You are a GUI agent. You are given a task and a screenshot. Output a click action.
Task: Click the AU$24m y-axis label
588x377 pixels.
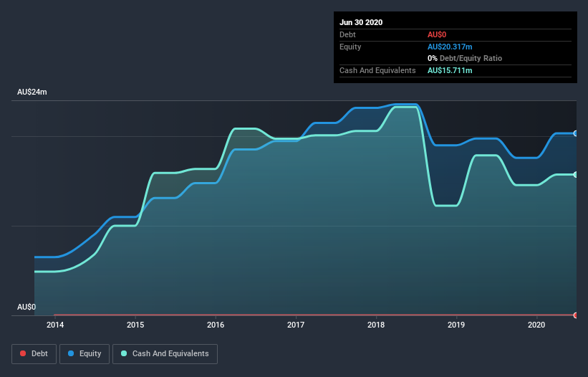click(32, 92)
